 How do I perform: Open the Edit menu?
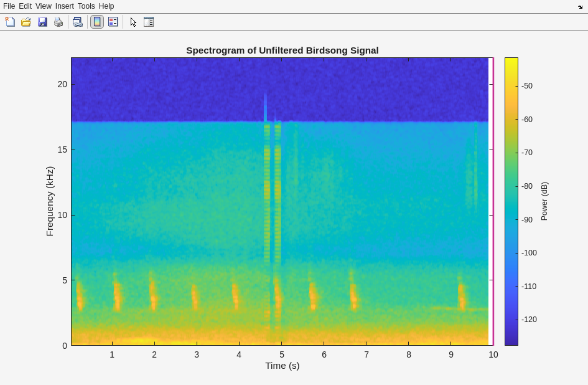[x=25, y=6]
